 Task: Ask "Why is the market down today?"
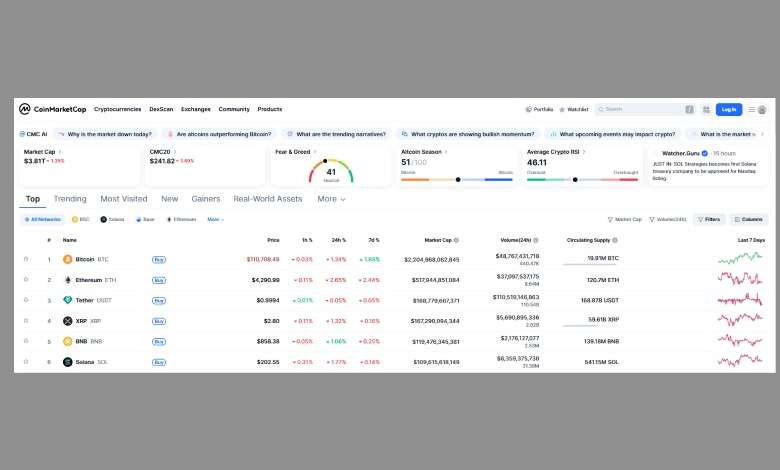pos(105,134)
